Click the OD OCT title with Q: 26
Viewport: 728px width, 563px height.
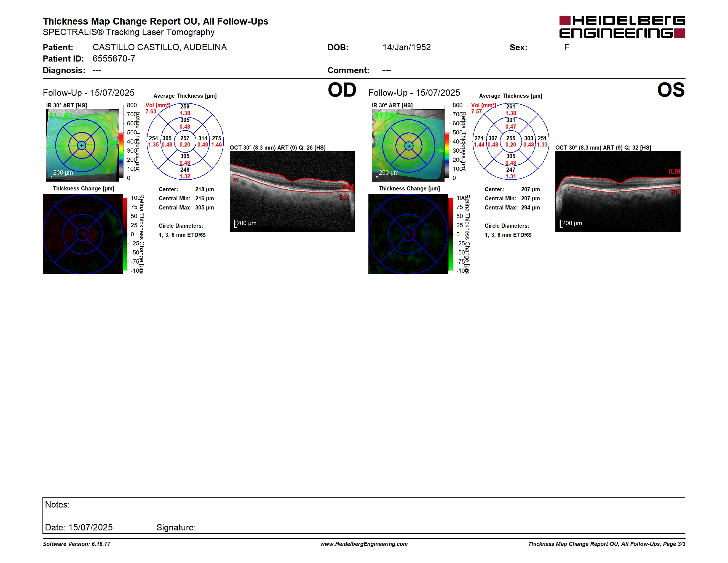pyautogui.click(x=278, y=147)
